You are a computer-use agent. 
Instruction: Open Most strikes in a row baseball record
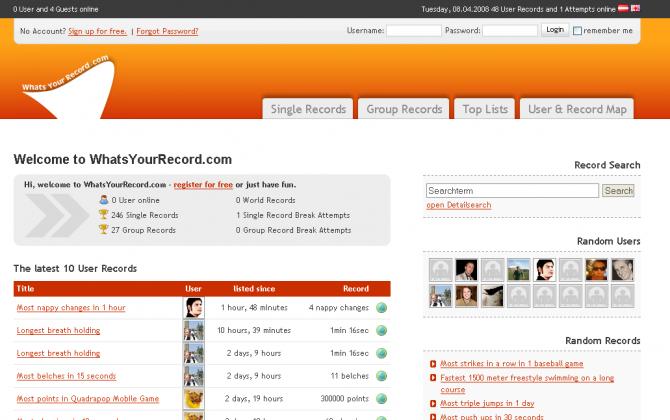point(511,364)
